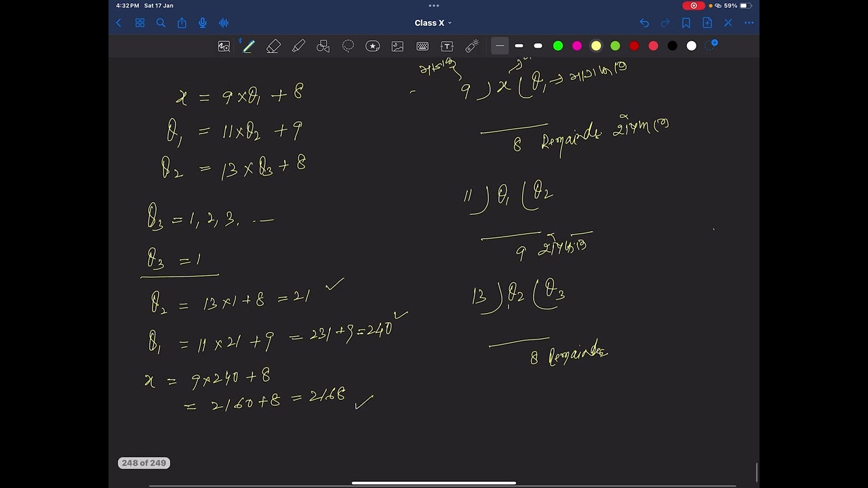The width and height of the screenshot is (868, 488).
Task: Pick the white pen color
Action: (691, 46)
